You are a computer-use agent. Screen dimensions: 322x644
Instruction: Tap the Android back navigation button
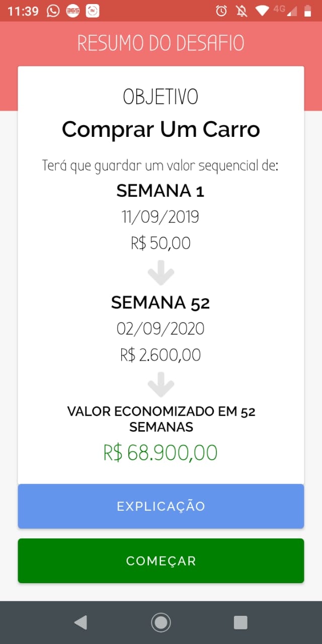point(80,622)
